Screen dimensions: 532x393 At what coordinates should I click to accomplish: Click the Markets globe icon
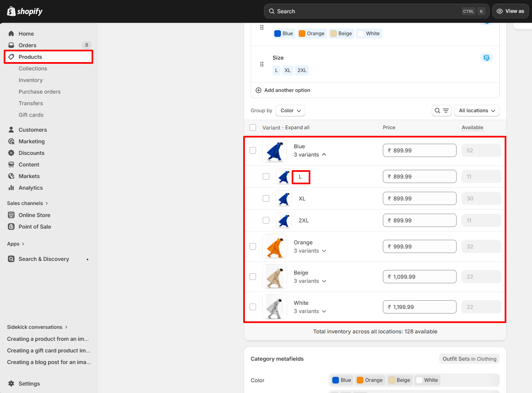[x=11, y=176]
